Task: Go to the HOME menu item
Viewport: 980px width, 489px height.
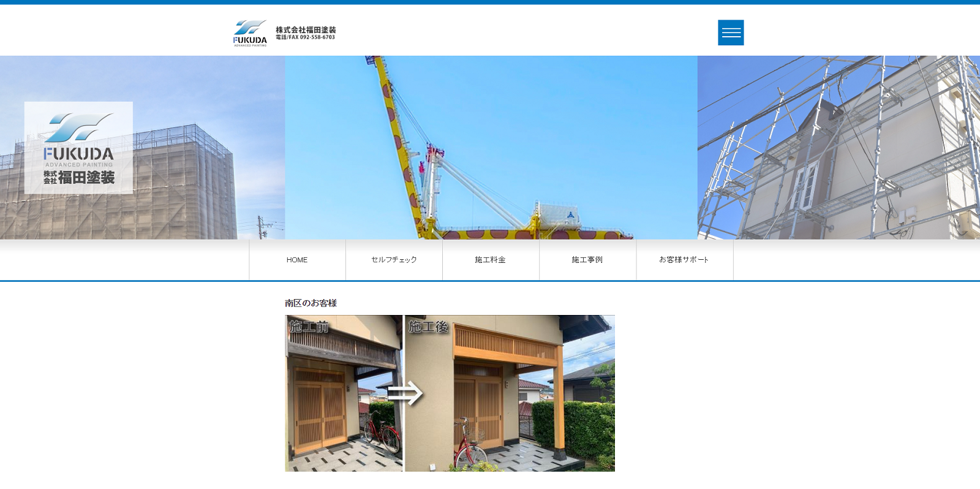Action: tap(297, 260)
